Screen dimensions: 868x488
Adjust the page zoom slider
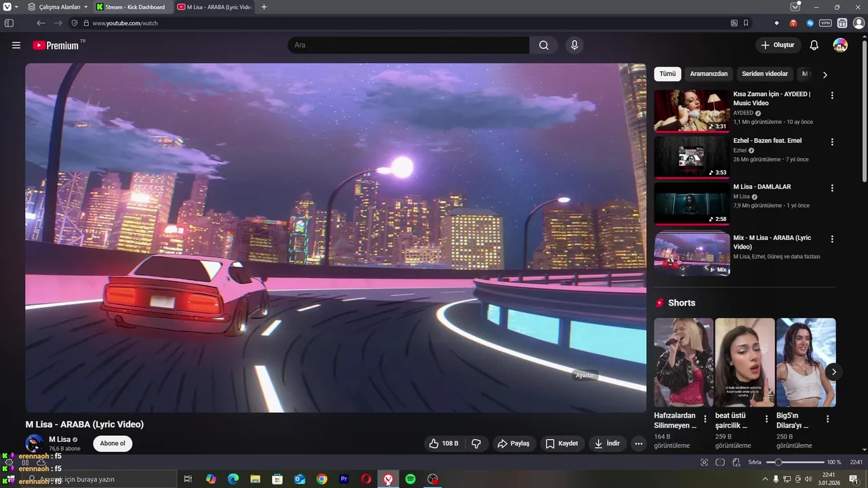[x=794, y=462]
